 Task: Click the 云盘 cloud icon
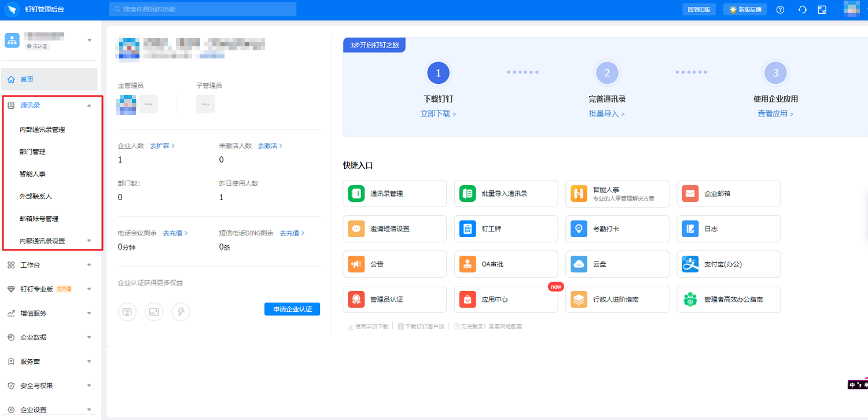(579, 264)
